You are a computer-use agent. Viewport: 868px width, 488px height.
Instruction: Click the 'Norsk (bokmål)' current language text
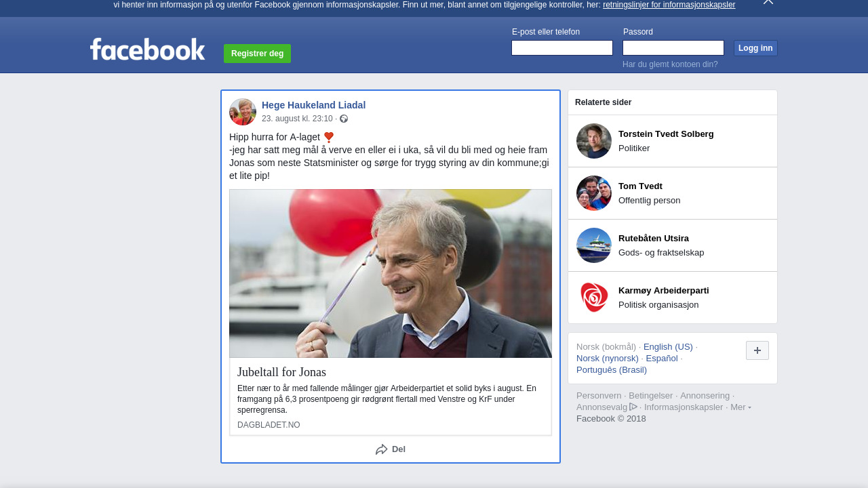[x=606, y=347]
